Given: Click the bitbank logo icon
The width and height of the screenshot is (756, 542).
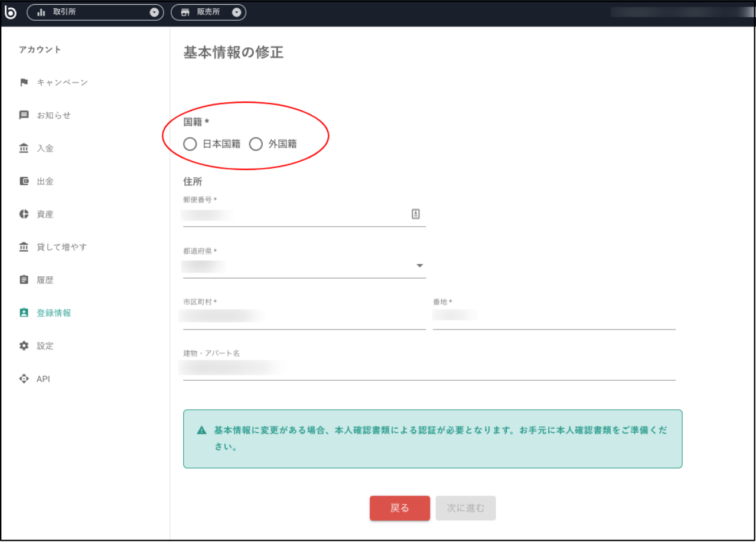Looking at the screenshot, I should coord(11,12).
